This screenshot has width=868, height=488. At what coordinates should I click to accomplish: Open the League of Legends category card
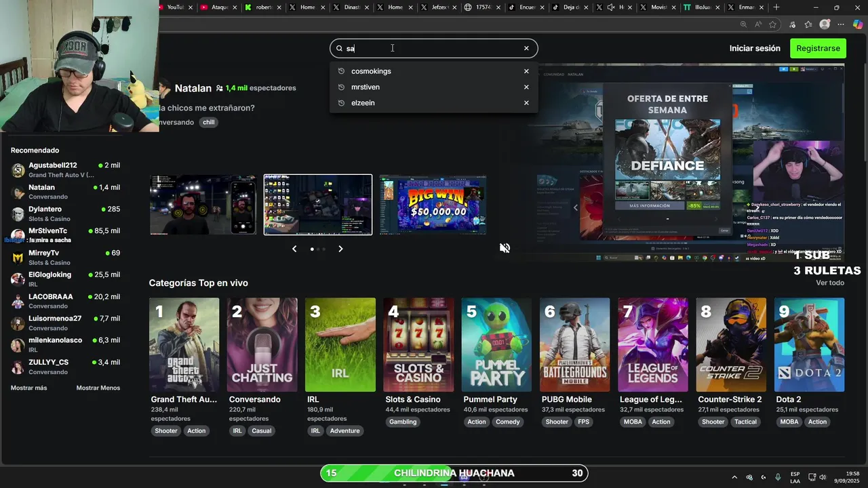pyautogui.click(x=653, y=344)
